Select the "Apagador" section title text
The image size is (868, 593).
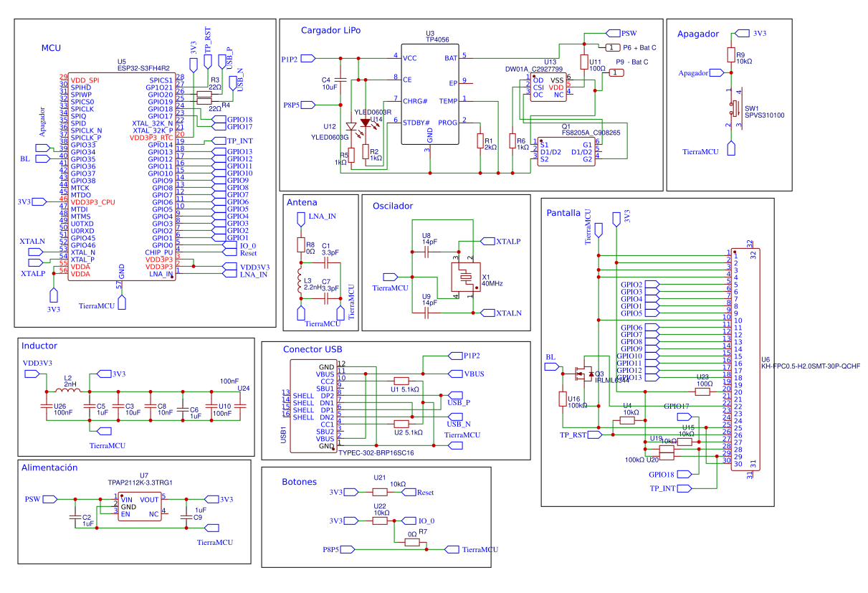[x=697, y=34]
